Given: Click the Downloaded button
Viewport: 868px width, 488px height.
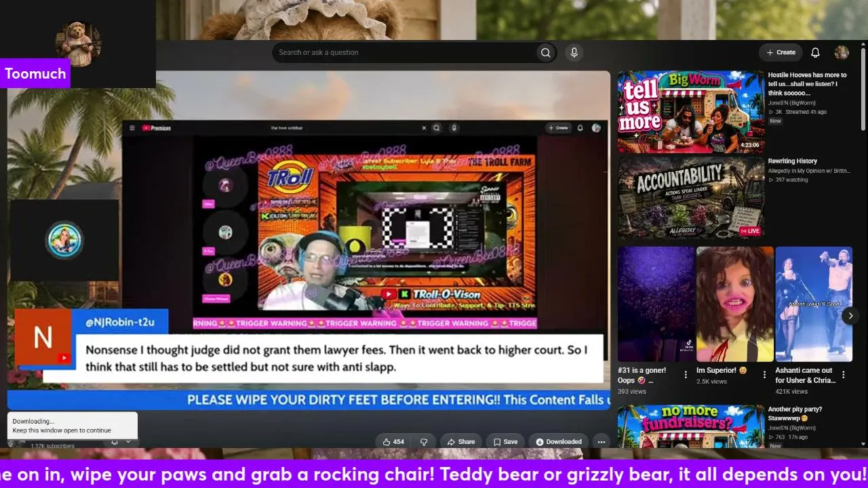Looking at the screenshot, I should (559, 442).
